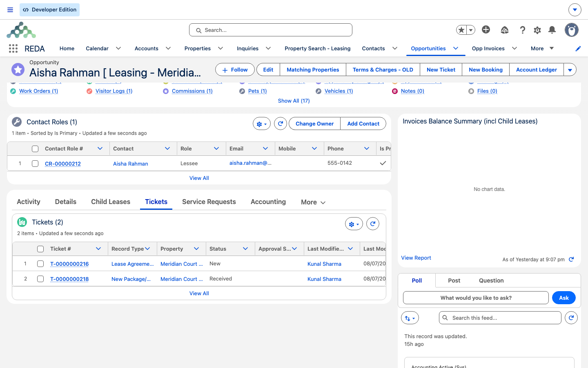Open the App Launcher grid icon
Screen dimensions: 588x368
pyautogui.click(x=13, y=48)
